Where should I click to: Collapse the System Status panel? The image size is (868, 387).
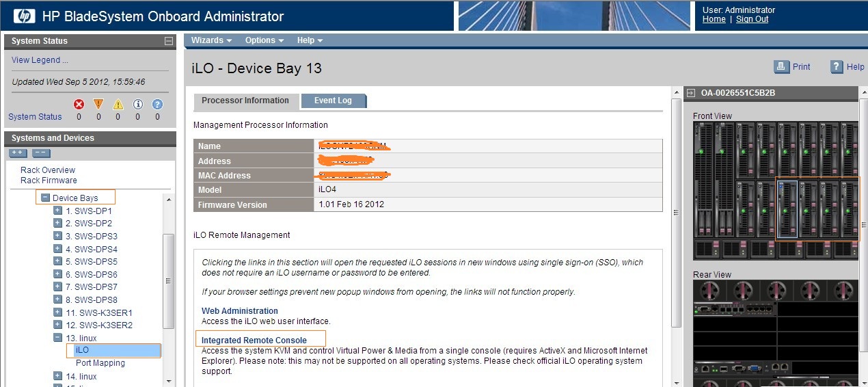pyautogui.click(x=169, y=41)
